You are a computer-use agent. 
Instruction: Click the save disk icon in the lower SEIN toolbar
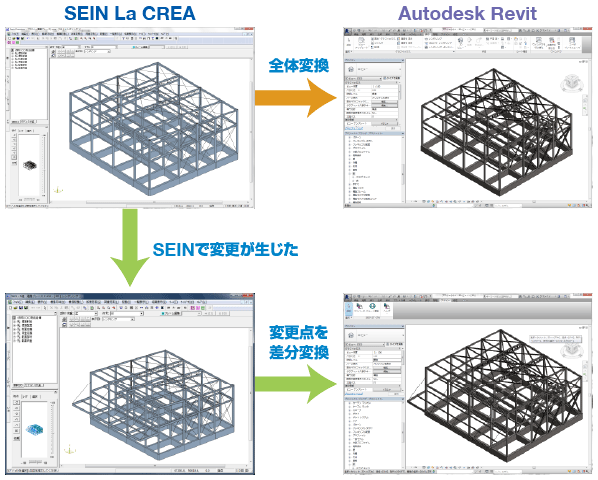[x=21, y=307]
